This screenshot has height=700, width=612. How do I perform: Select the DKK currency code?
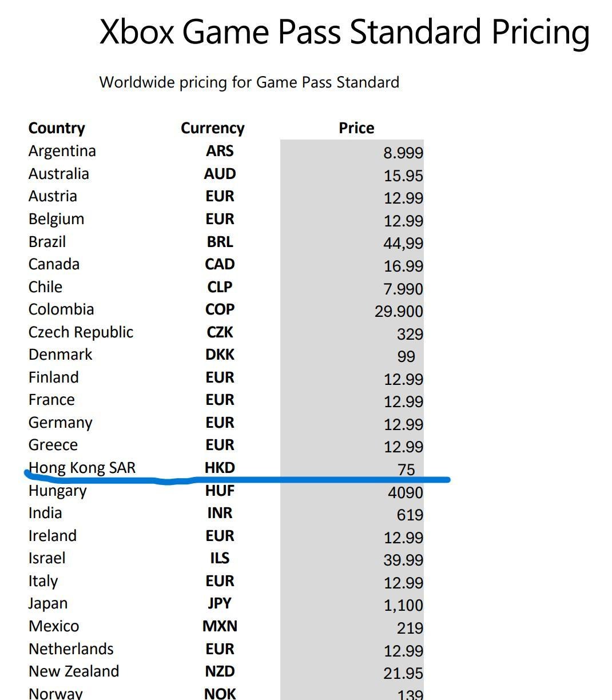tap(220, 355)
